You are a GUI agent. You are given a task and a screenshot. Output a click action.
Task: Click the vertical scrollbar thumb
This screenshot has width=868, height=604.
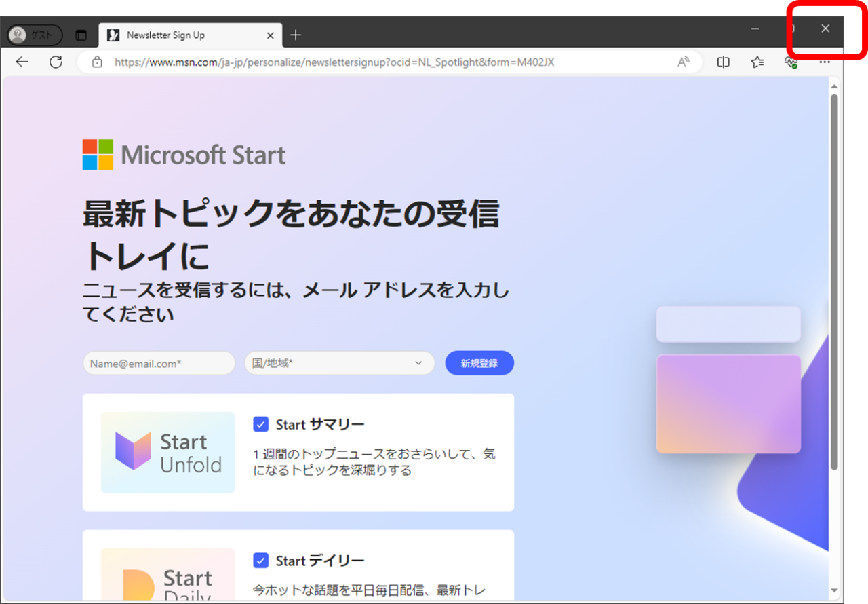(x=834, y=282)
